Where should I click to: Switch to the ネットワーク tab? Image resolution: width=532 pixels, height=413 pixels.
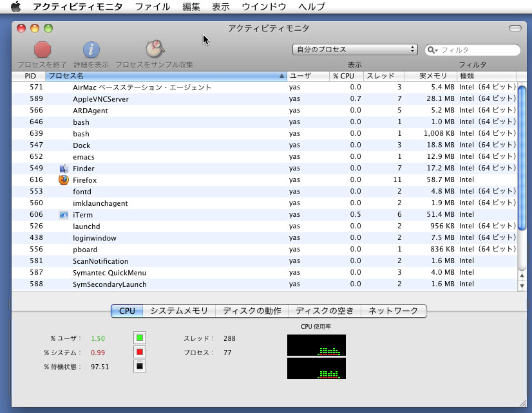pyautogui.click(x=394, y=311)
